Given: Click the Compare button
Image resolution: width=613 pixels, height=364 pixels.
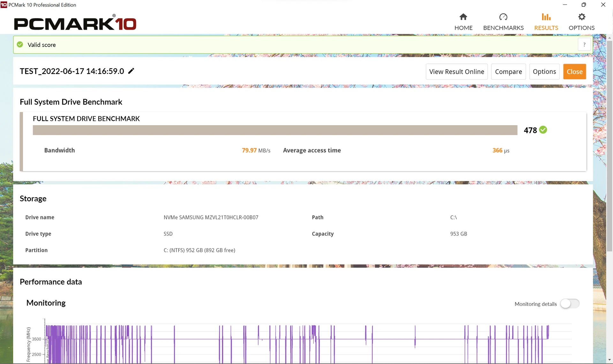Looking at the screenshot, I should pos(508,72).
